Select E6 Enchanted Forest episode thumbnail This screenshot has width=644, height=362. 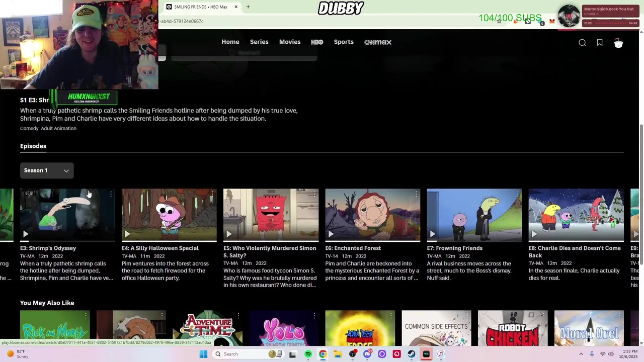[372, 215]
